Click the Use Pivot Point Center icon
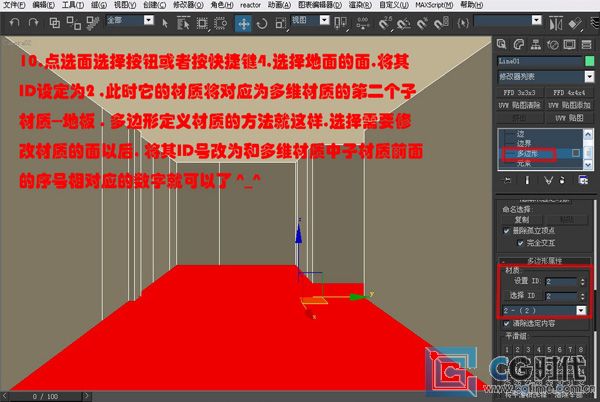This screenshot has height=402, width=600. point(340,23)
